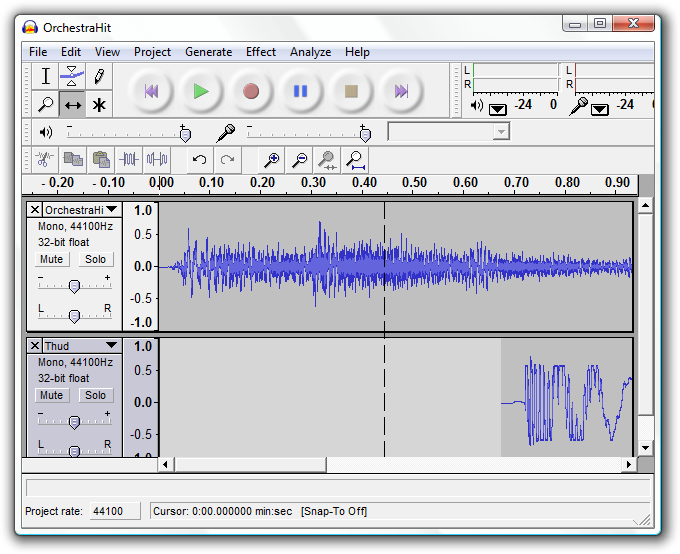
Task: Click Fit selection in window icon
Action: tap(327, 160)
